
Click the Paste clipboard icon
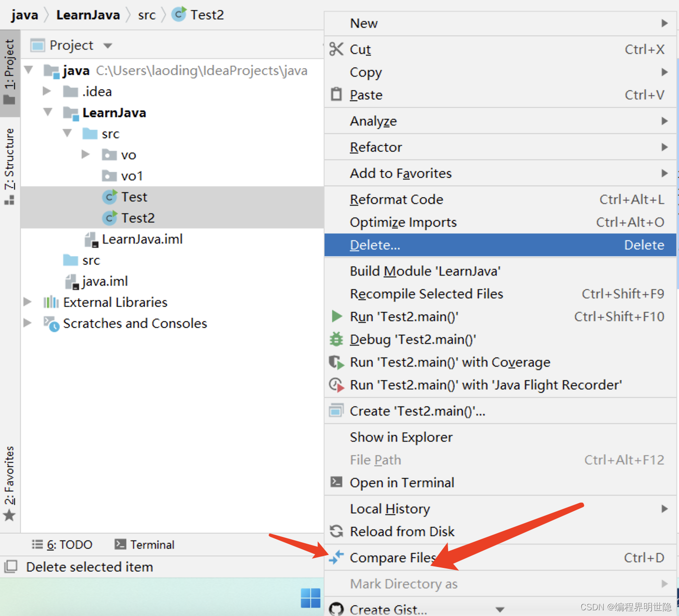[x=336, y=94]
